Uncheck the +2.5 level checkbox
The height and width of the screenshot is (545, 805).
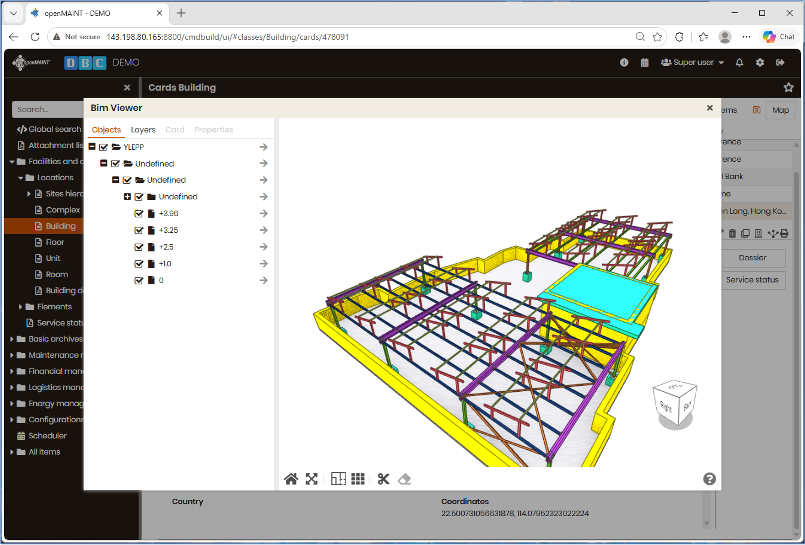(x=139, y=247)
